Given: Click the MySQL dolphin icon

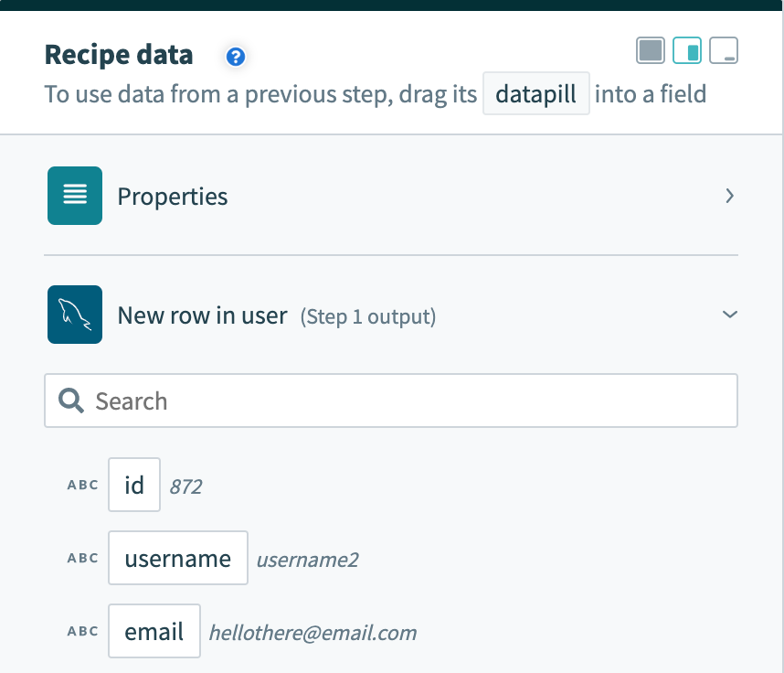Looking at the screenshot, I should coord(75,315).
